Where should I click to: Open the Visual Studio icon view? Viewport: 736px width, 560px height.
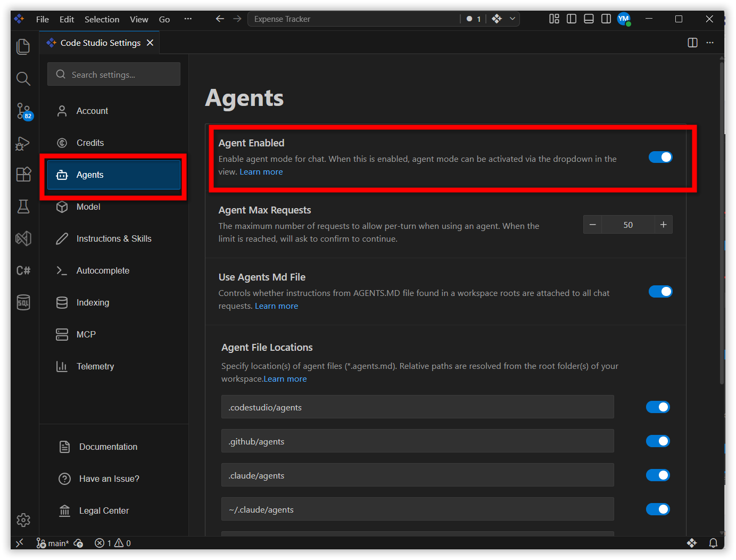click(x=23, y=238)
